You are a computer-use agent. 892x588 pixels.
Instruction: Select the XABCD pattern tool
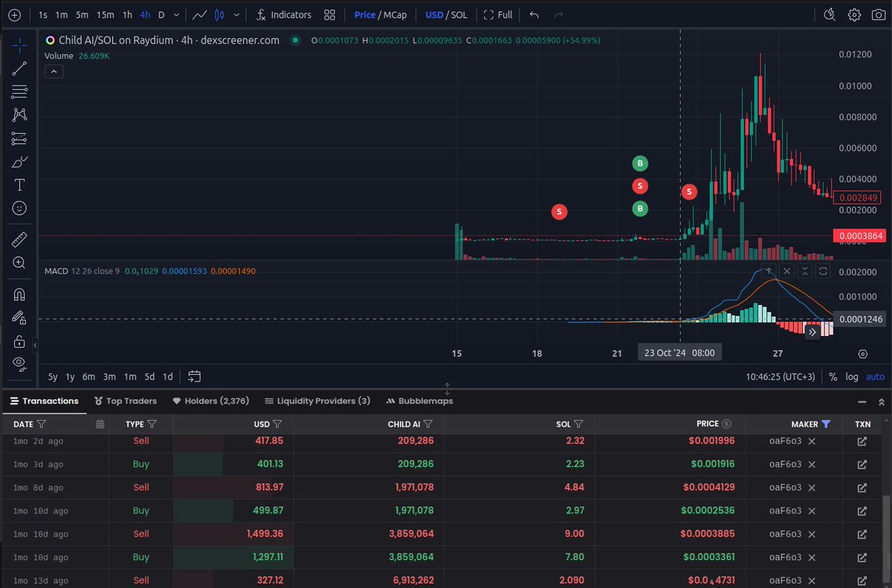(19, 114)
